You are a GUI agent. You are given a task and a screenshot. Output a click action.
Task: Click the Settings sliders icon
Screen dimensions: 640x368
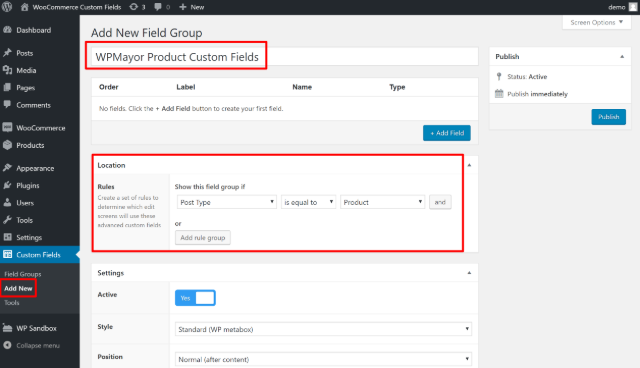[x=7, y=237]
